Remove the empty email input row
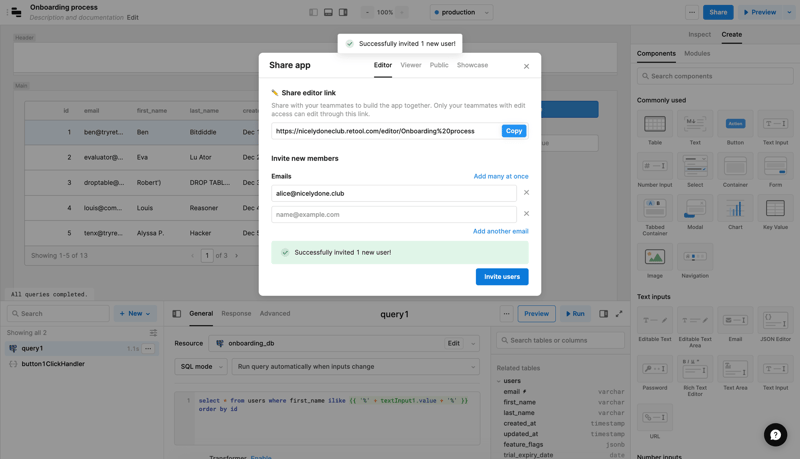Viewport: 800px width, 459px height. click(x=527, y=214)
